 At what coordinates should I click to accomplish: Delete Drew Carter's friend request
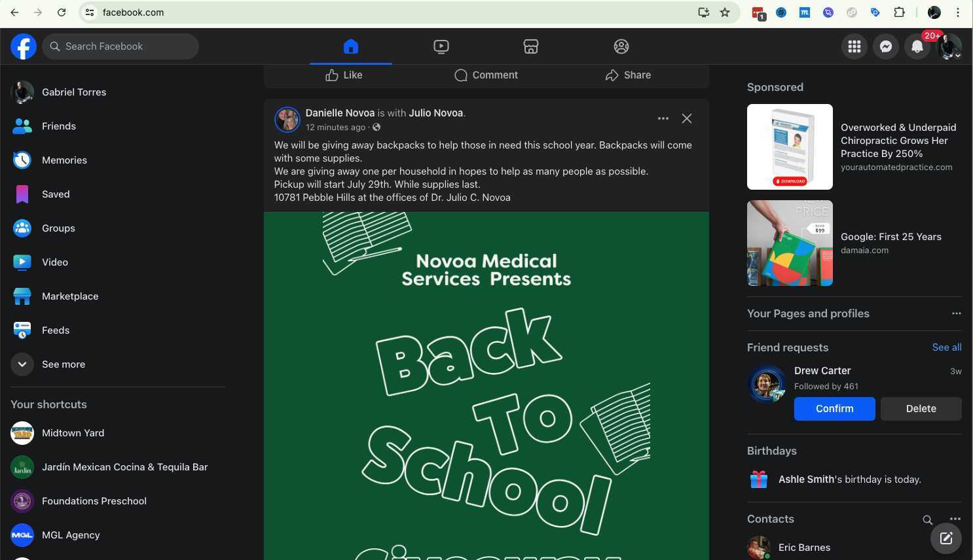click(x=921, y=409)
